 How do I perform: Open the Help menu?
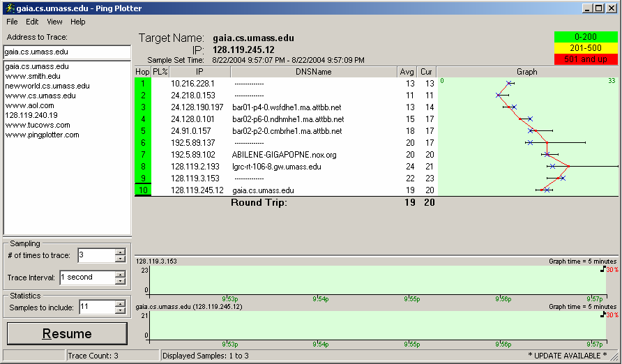coord(78,22)
